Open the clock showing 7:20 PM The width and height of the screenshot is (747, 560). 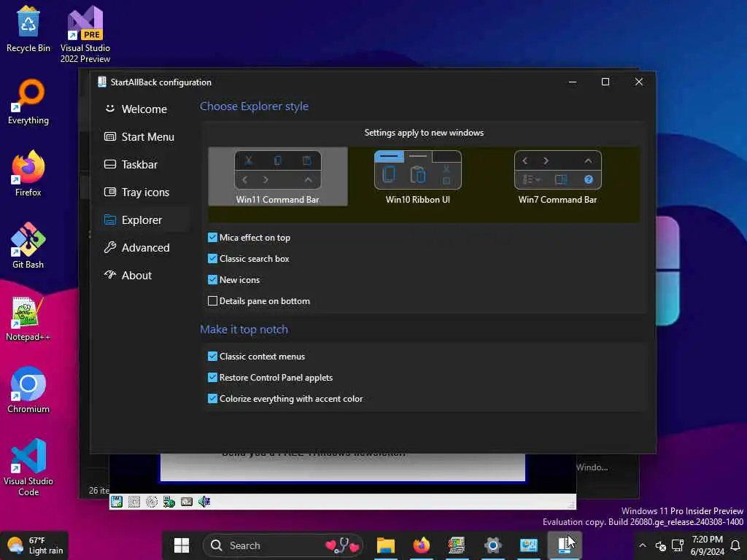[707, 545]
